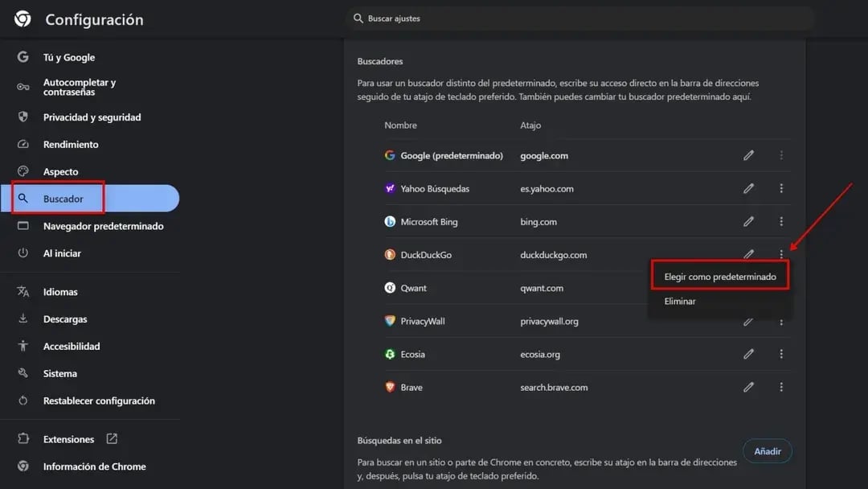Open Extensiones link
This screenshot has width=868, height=489.
[68, 439]
